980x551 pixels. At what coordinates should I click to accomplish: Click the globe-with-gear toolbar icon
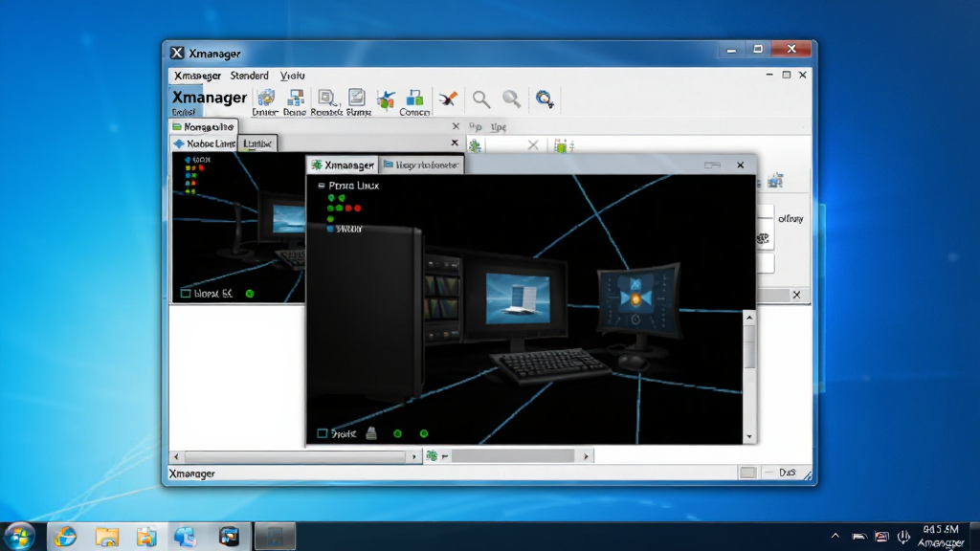265,99
